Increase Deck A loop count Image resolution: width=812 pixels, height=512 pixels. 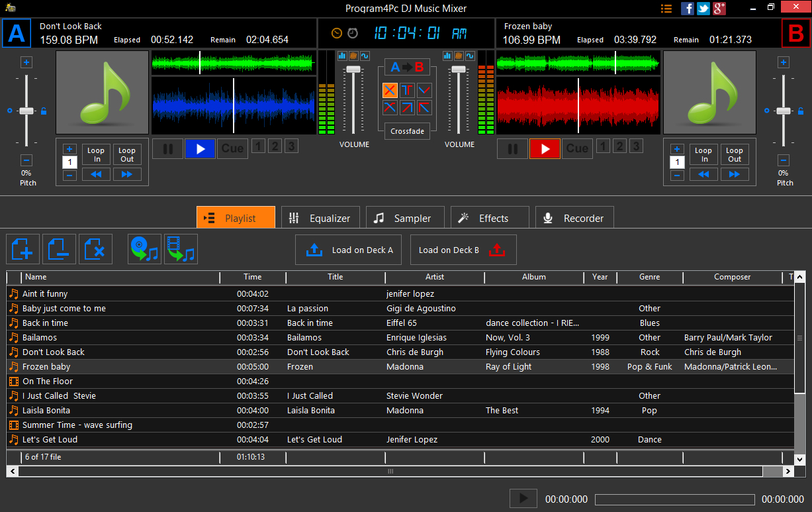click(69, 149)
